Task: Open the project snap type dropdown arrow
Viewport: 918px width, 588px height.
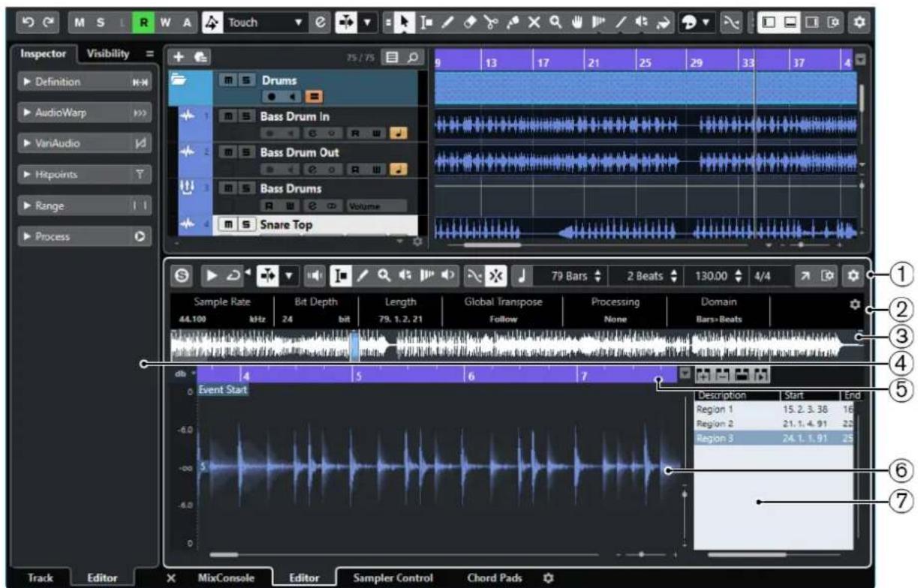Action: (x=368, y=22)
